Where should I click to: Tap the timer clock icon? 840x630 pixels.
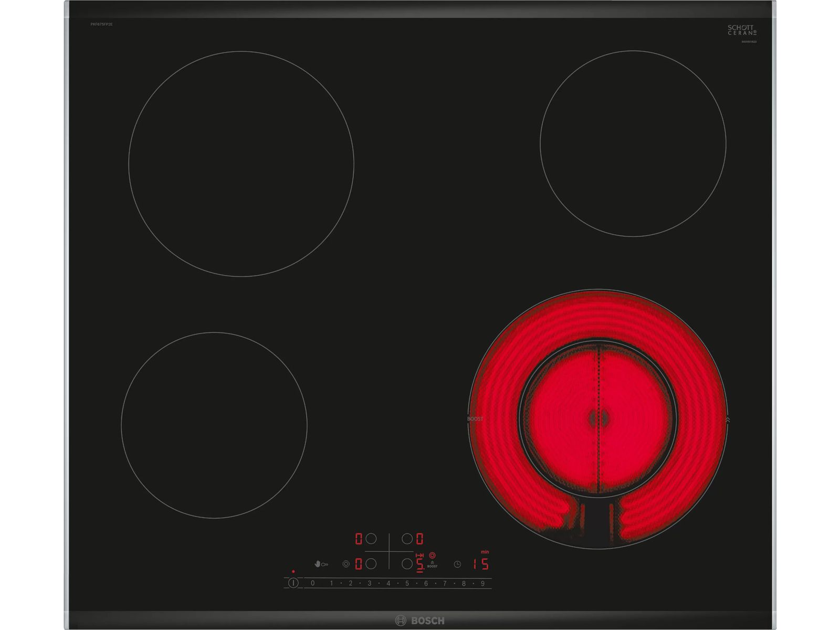tap(457, 564)
